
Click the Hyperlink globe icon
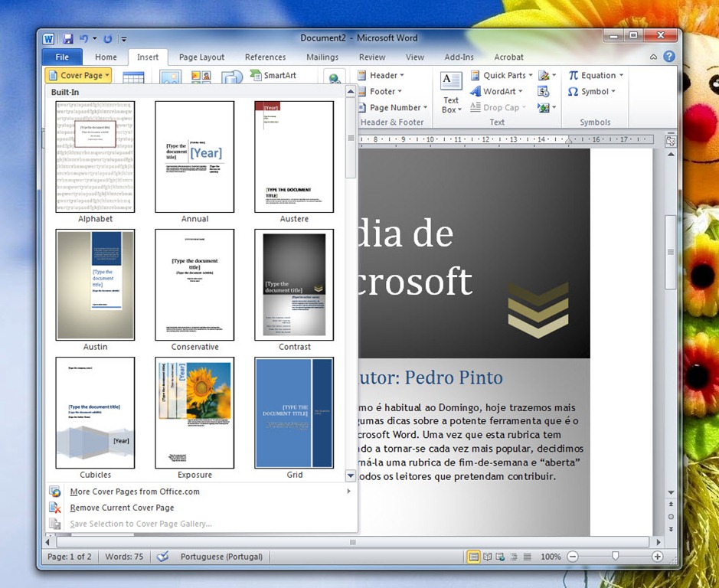click(335, 77)
